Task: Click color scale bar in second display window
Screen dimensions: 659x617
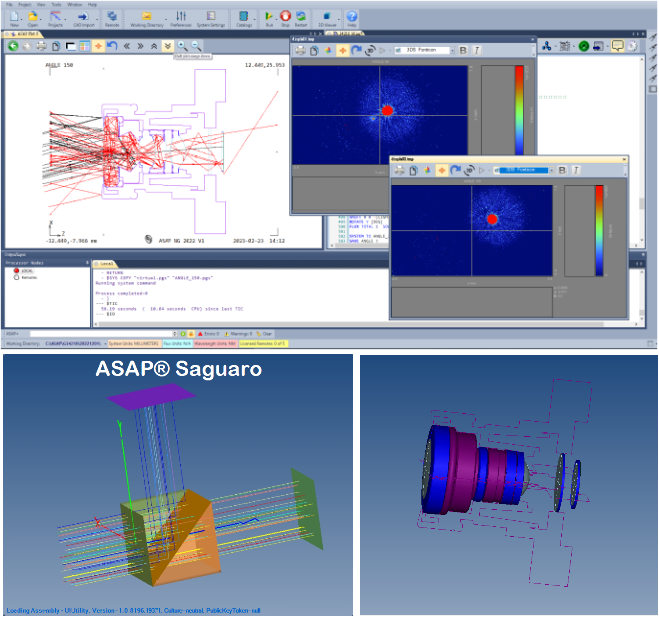Action: [x=599, y=231]
